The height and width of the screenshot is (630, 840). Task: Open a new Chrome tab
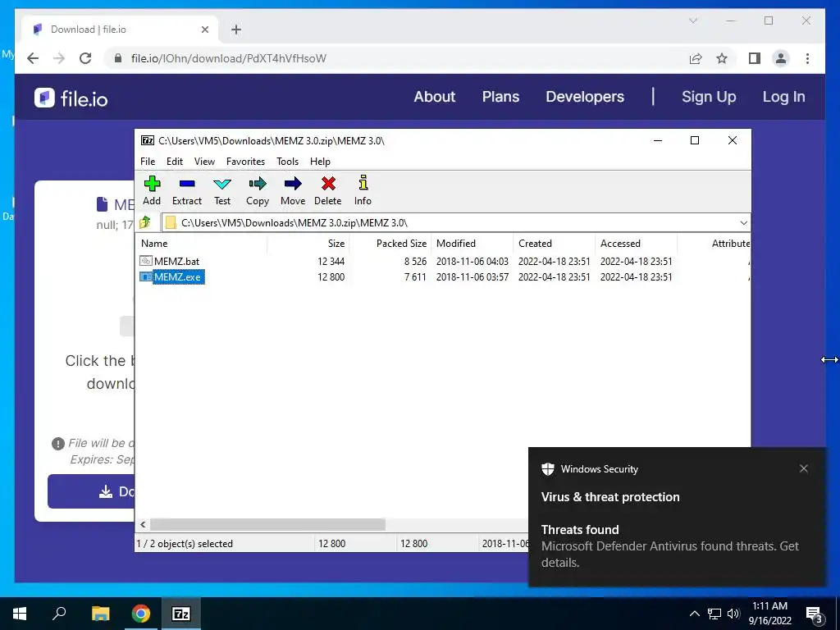pyautogui.click(x=236, y=30)
